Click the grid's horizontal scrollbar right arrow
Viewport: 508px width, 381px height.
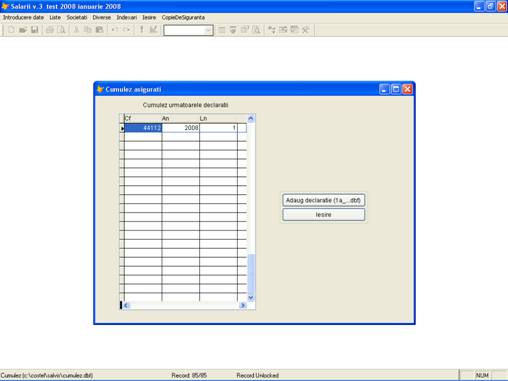243,305
